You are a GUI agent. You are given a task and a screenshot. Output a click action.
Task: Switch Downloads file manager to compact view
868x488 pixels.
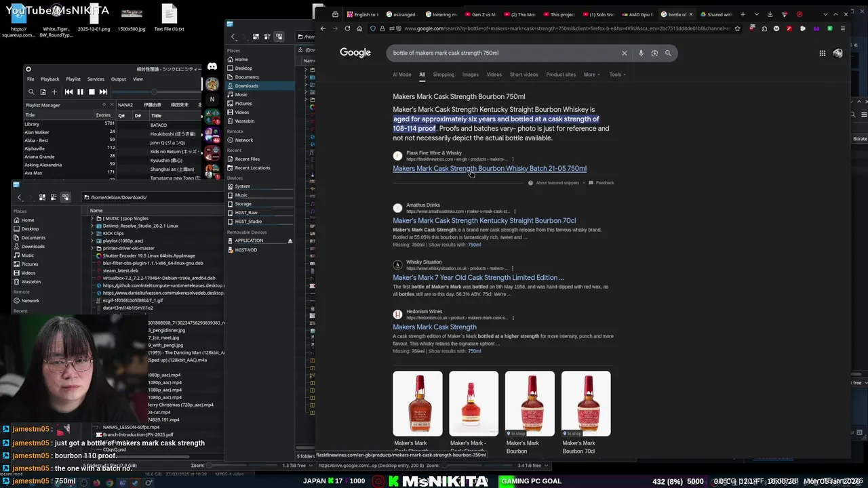tap(54, 197)
